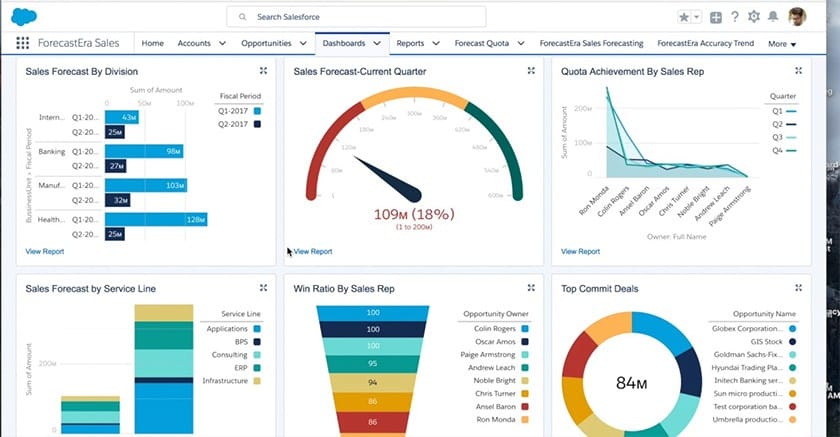Image resolution: width=840 pixels, height=437 pixels.
Task: Click the Infrastructure service line swatch
Action: click(x=257, y=381)
